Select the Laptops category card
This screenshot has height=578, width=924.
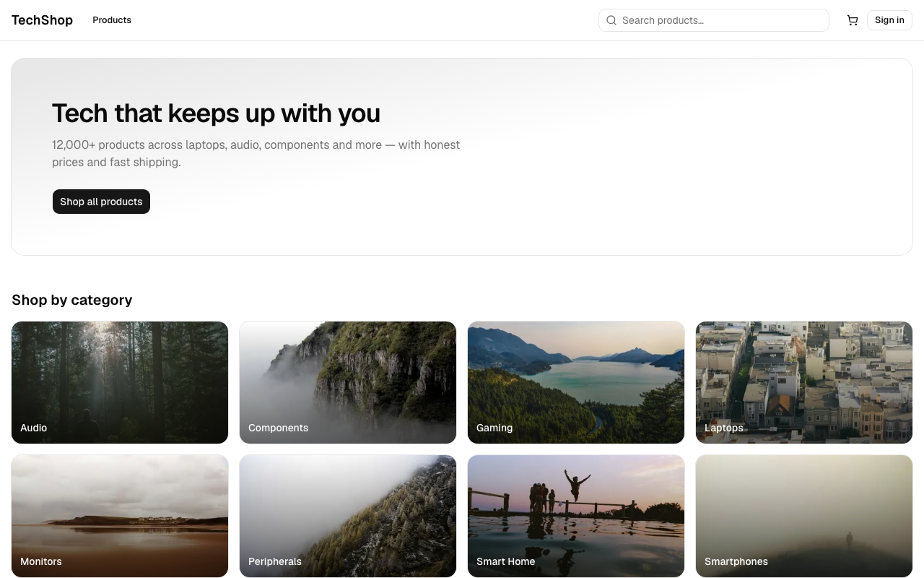point(804,382)
